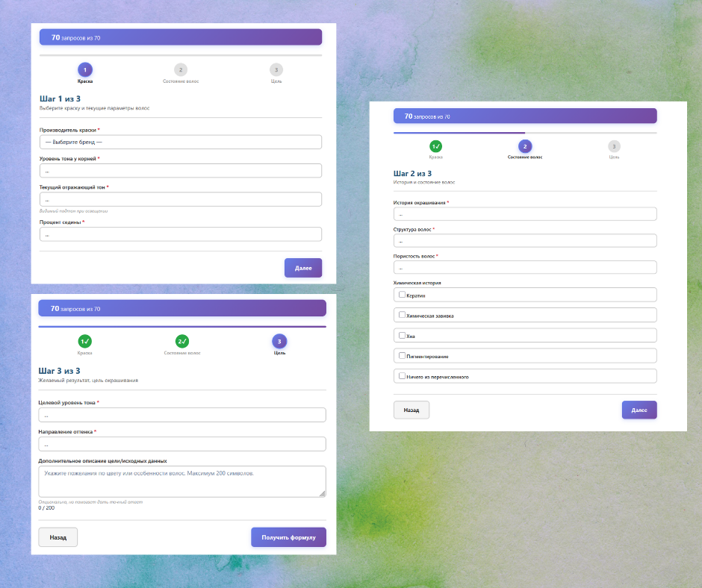Click the additional description text area

pyautogui.click(x=182, y=481)
